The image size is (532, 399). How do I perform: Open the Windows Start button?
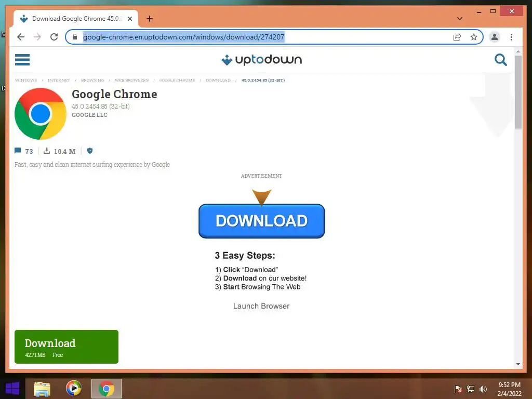[x=12, y=389]
